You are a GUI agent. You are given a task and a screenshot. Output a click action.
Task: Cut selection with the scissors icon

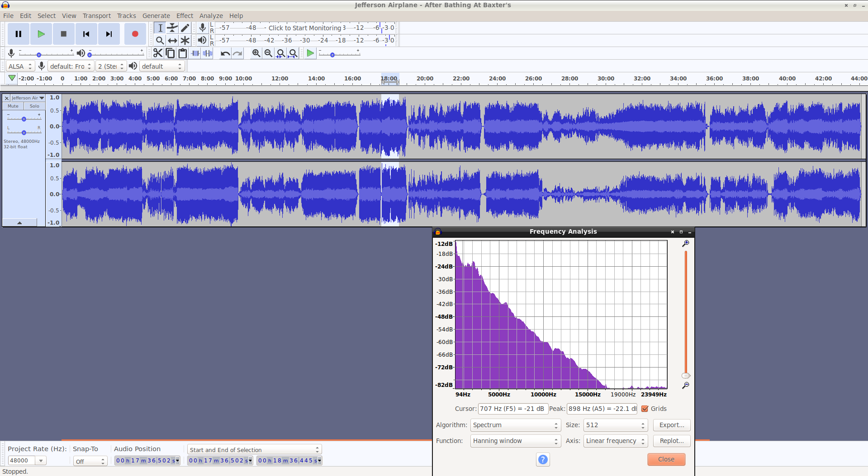tap(157, 53)
